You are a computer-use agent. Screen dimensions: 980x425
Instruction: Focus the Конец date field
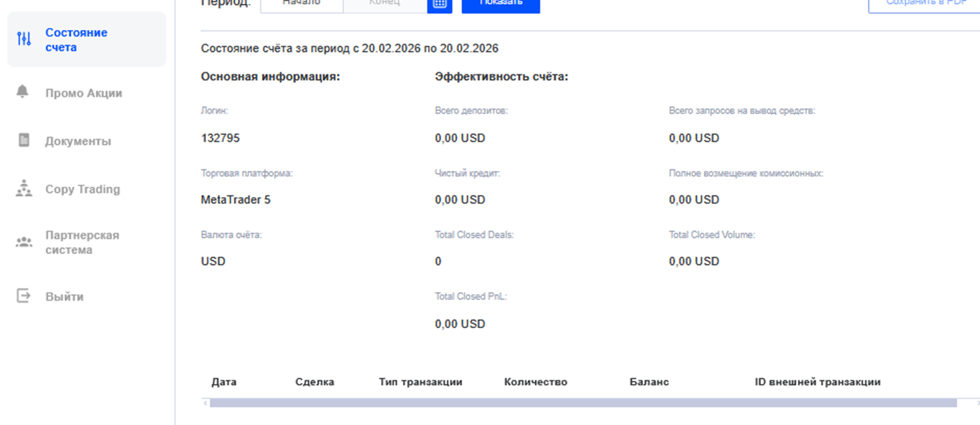(384, 4)
